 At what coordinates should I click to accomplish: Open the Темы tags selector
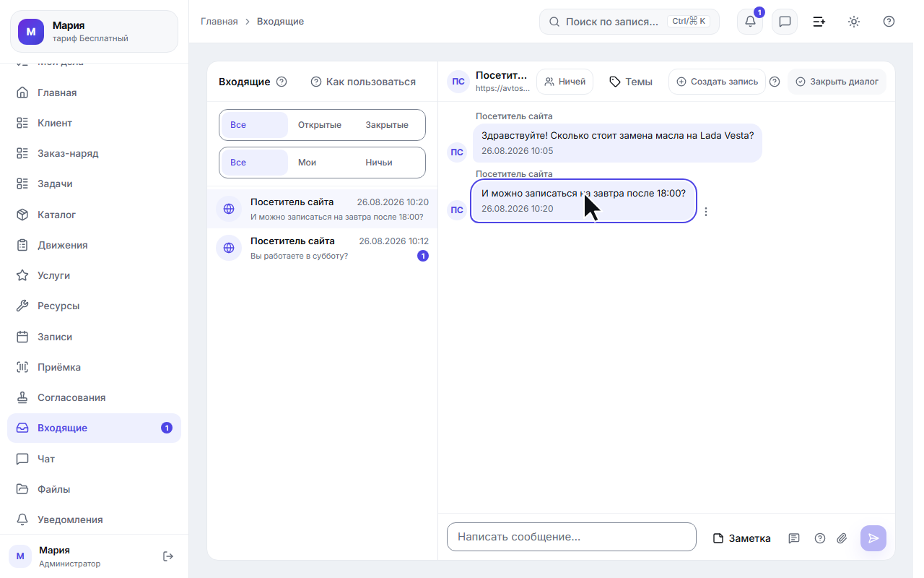[631, 82]
